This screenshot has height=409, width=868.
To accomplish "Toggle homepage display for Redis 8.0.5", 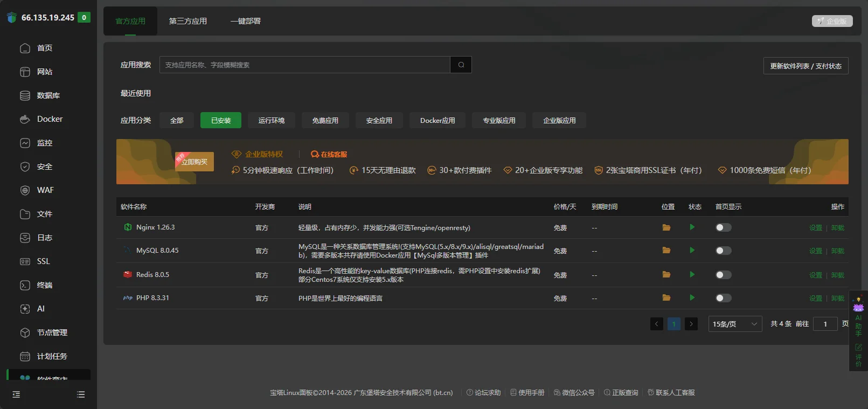I will pyautogui.click(x=724, y=275).
